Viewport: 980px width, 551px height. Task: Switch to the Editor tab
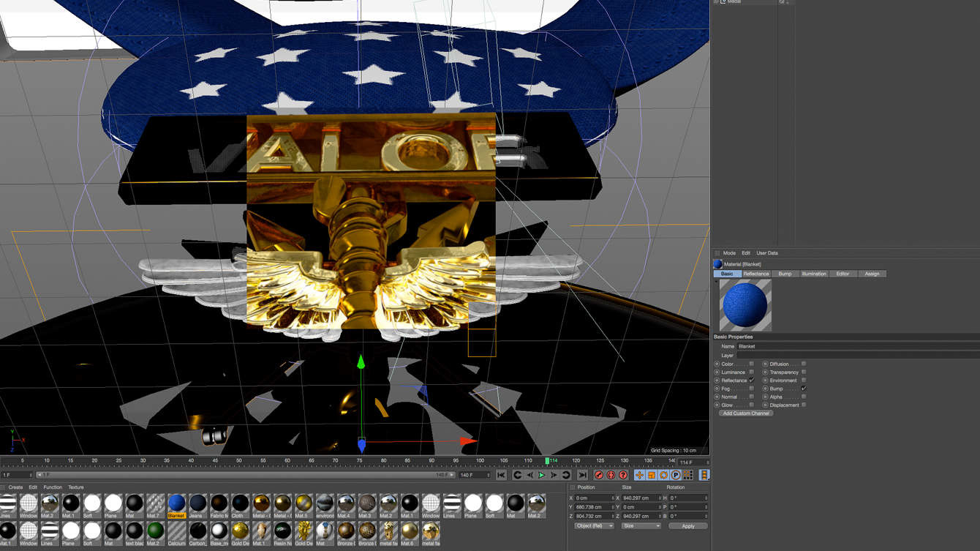[x=843, y=274]
